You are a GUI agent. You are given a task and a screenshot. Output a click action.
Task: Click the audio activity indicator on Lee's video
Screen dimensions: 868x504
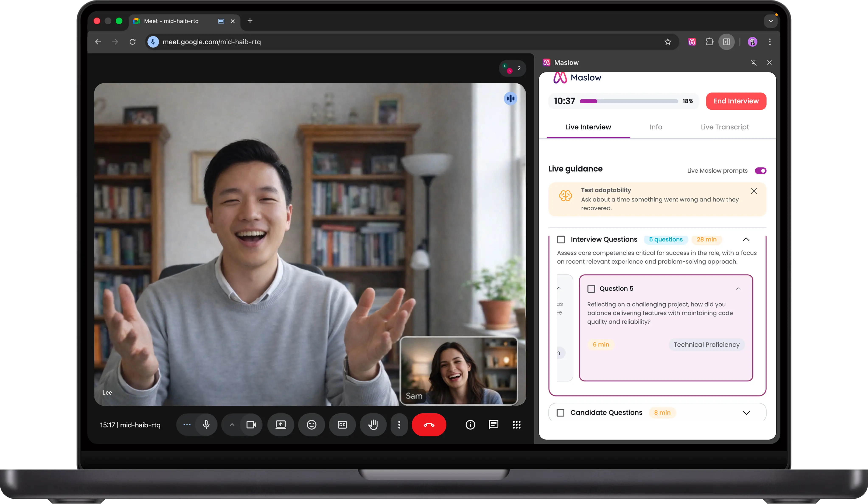[x=510, y=99]
